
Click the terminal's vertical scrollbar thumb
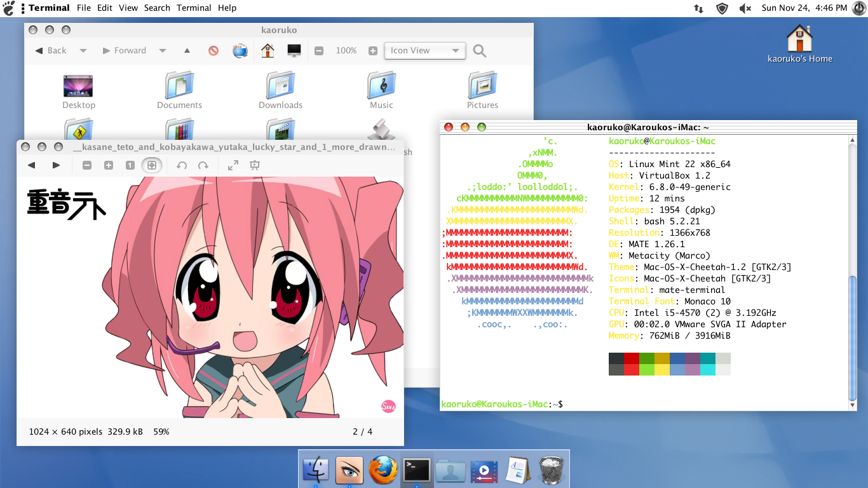pyautogui.click(x=853, y=338)
